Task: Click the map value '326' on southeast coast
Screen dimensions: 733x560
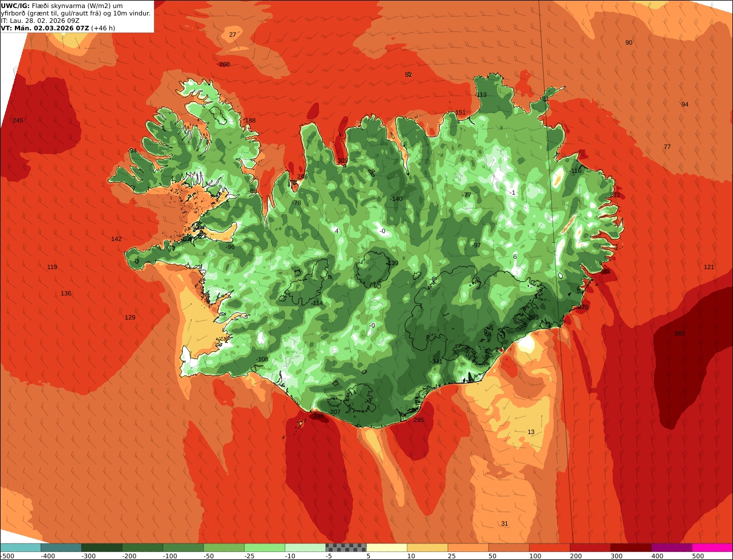Action: pos(583,307)
